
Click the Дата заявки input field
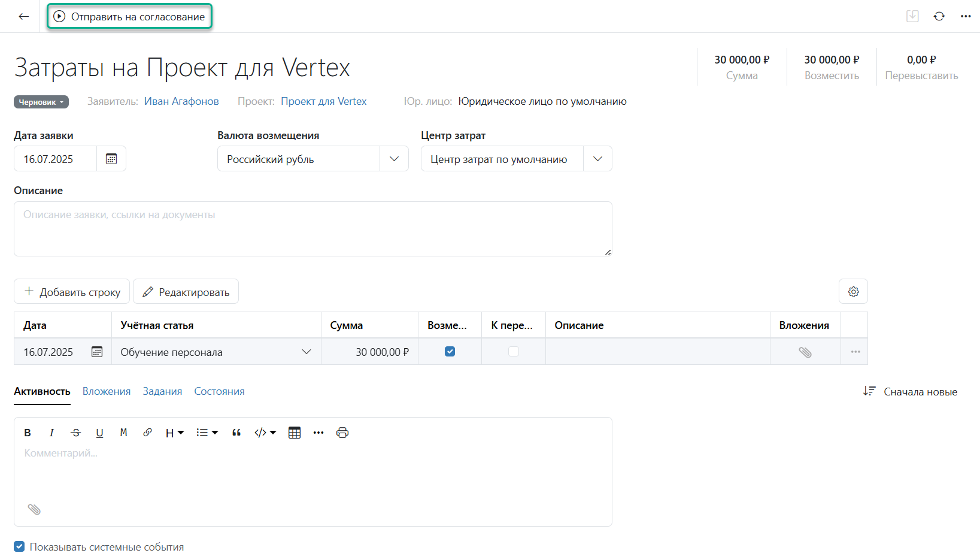55,159
